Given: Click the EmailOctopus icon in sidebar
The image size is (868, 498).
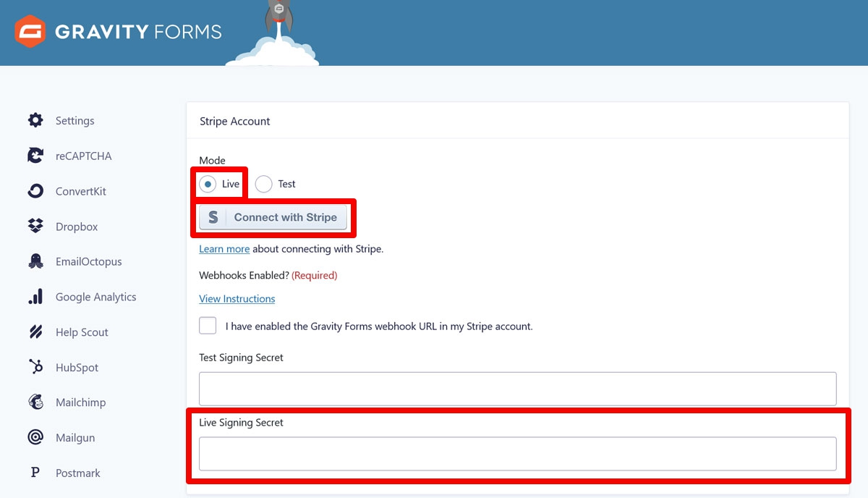Looking at the screenshot, I should click(x=35, y=261).
